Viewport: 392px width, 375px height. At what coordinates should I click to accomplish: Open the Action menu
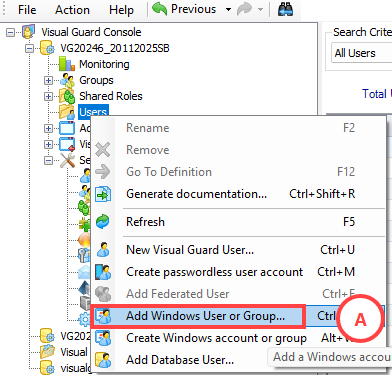click(72, 10)
